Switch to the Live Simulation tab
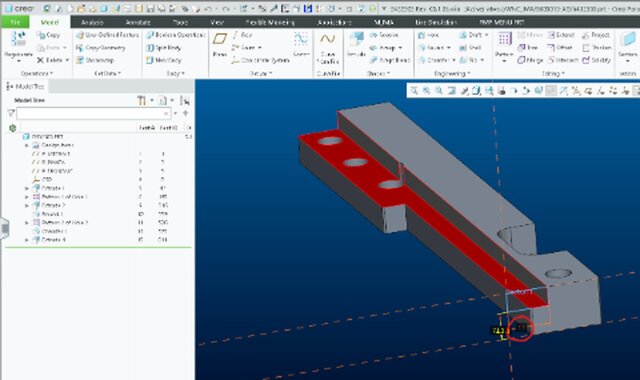Image resolution: width=640 pixels, height=380 pixels. 436,22
